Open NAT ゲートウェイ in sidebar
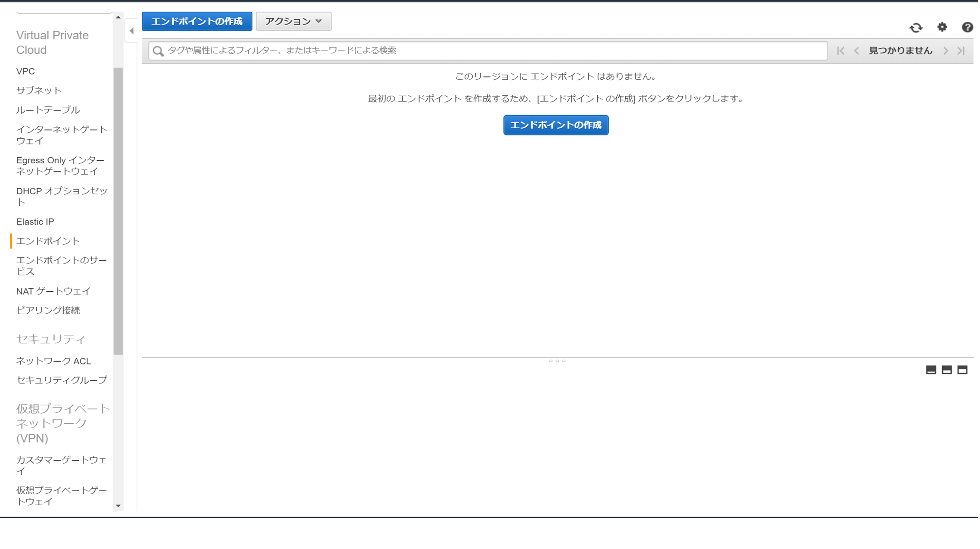The image size is (980, 549). pos(53,292)
